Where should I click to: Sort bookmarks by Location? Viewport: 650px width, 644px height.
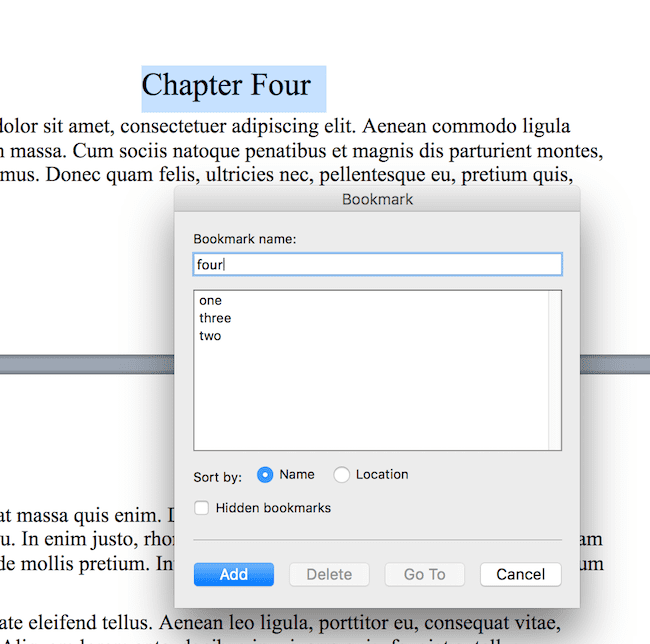tap(342, 475)
